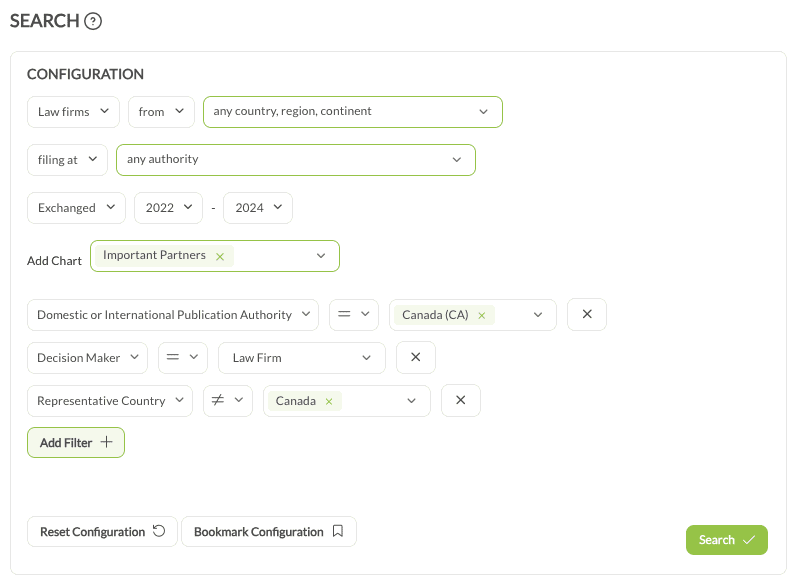The height and width of the screenshot is (584, 799).
Task: Click the CONFIGURATION heading text
Action: (x=85, y=74)
